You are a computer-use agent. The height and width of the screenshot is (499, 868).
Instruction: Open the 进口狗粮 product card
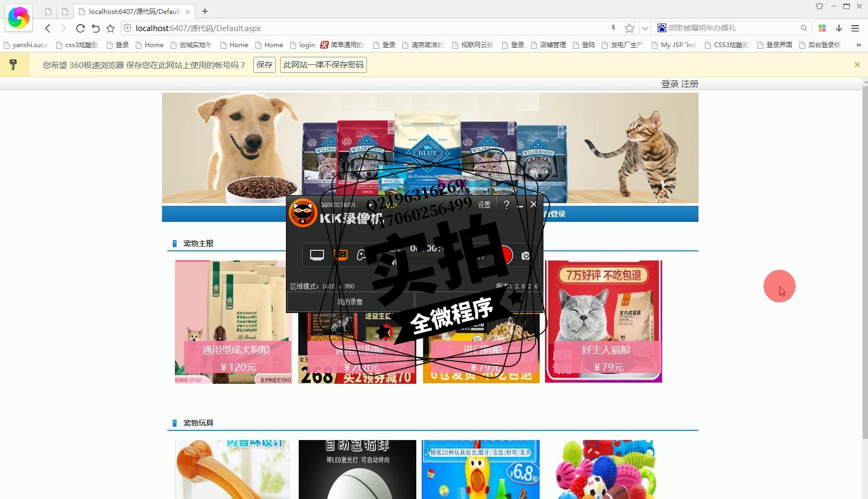pos(481,348)
